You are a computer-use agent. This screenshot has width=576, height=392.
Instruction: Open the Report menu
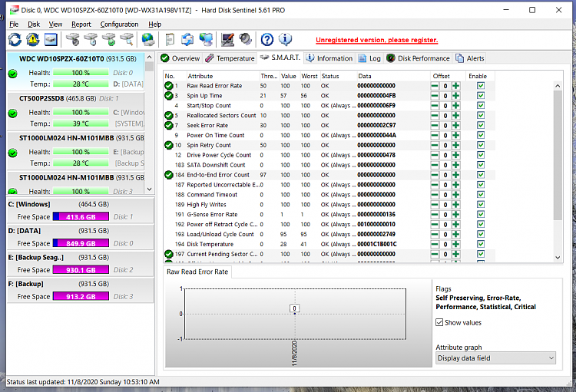pyautogui.click(x=81, y=25)
